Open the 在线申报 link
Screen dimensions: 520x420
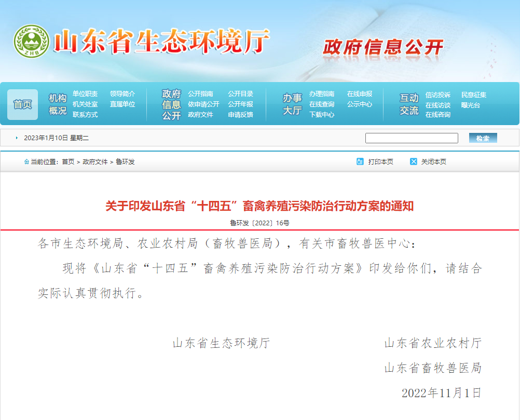[360, 94]
